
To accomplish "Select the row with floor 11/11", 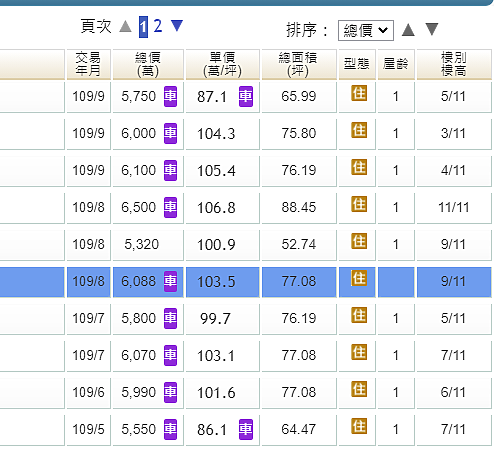I will click(247, 207).
